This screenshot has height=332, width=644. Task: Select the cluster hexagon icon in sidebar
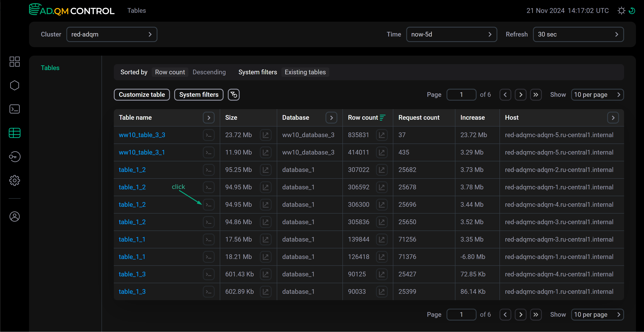point(14,85)
